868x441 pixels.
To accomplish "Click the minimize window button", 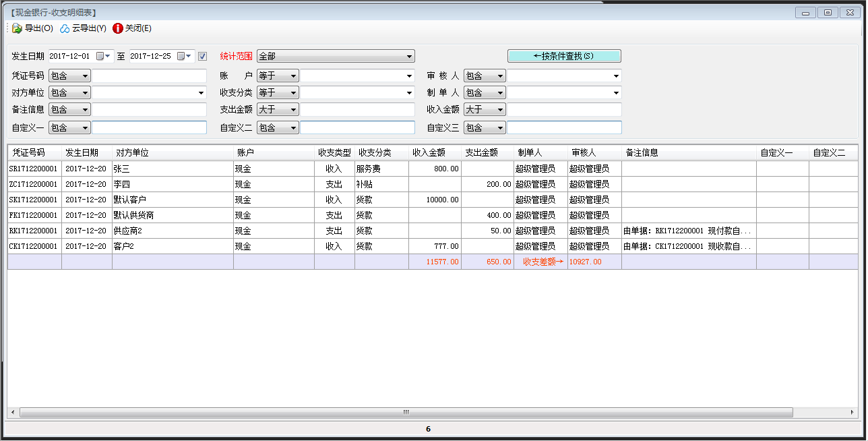I will tap(805, 12).
